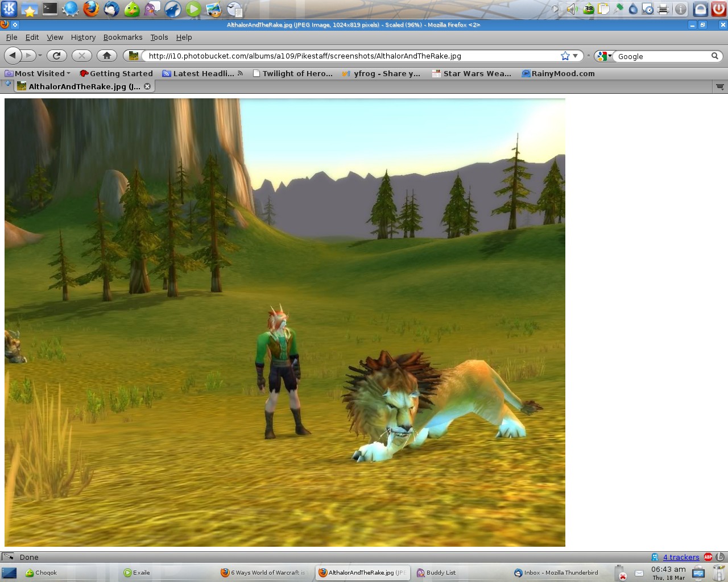
Task: Click the blue water-drop tray icon
Action: (x=633, y=9)
